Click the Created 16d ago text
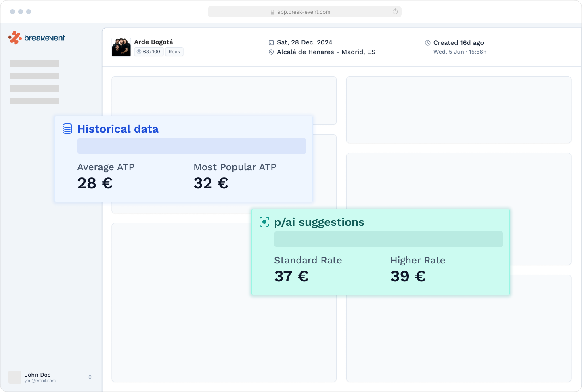The height and width of the screenshot is (392, 582). point(458,43)
